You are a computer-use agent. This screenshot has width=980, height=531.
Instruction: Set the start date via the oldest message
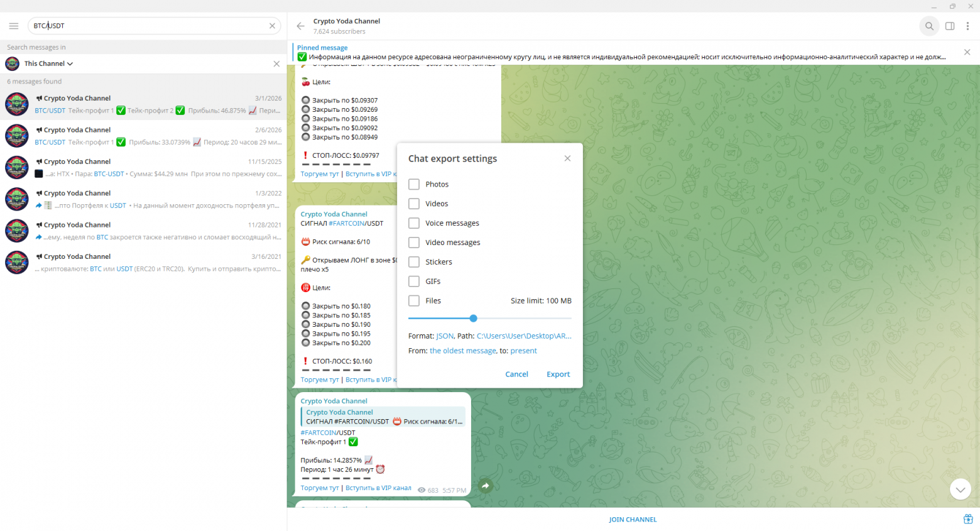coord(463,351)
